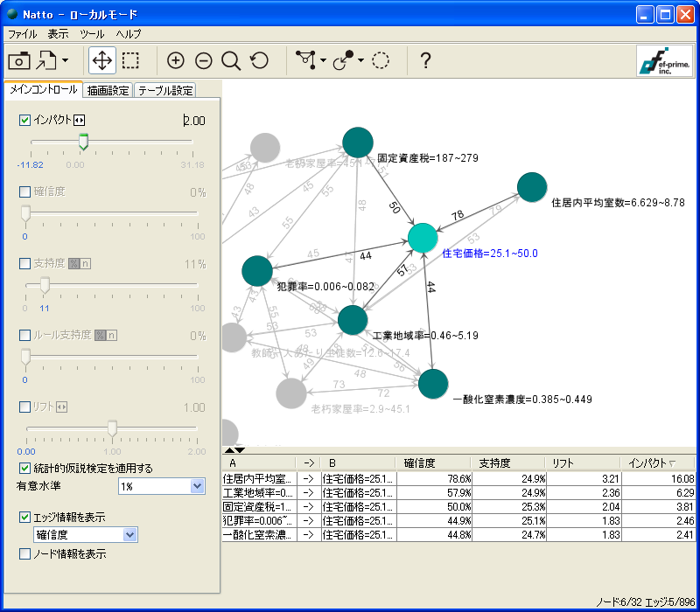
Task: Expand the export icon dropdown arrow
Action: [x=65, y=61]
